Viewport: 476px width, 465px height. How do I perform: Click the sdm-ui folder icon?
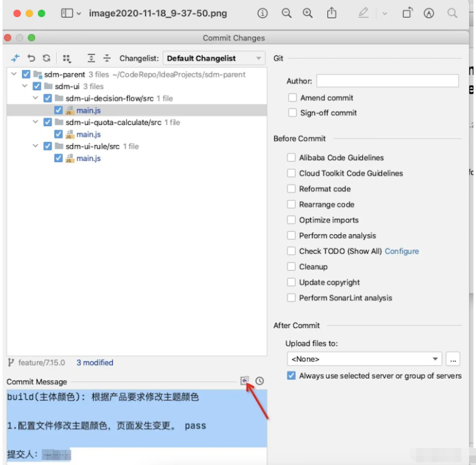49,86
